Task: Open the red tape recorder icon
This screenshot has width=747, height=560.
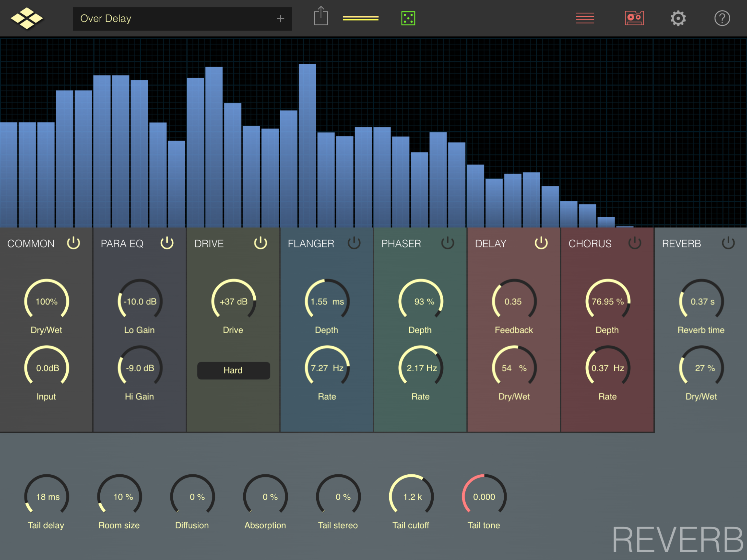Action: click(x=634, y=18)
